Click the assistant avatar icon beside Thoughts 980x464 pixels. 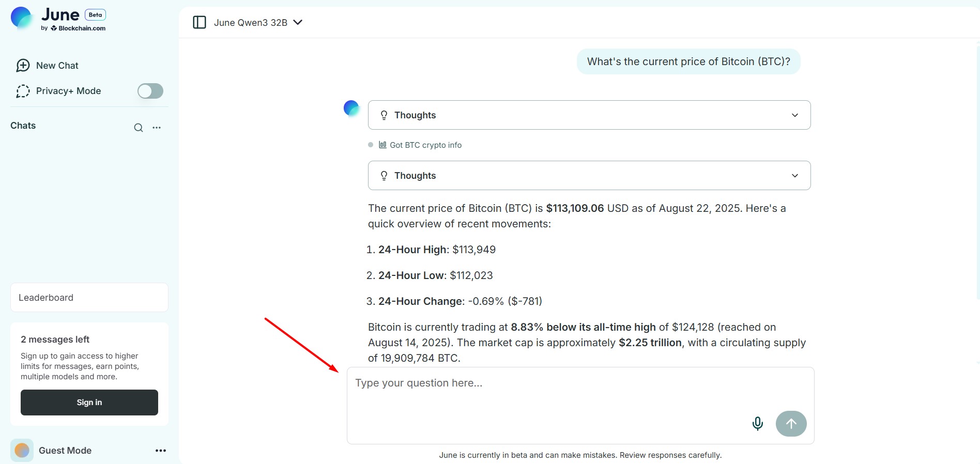coord(351,108)
